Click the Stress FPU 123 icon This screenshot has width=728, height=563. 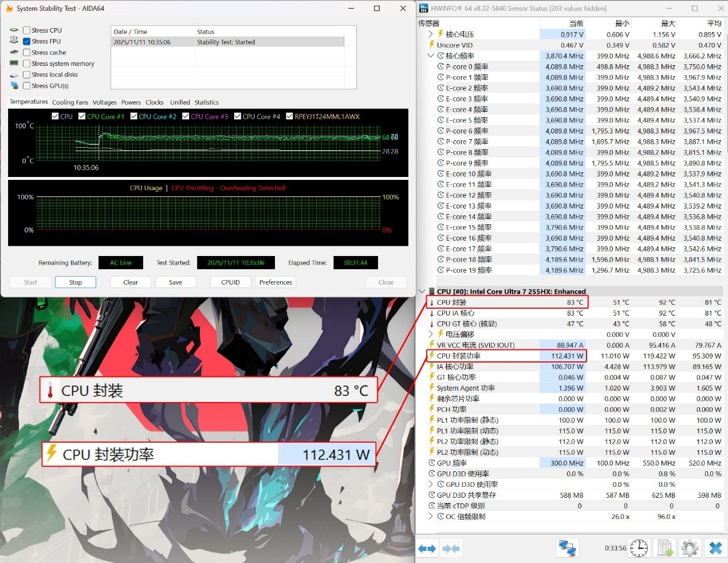pos(14,41)
